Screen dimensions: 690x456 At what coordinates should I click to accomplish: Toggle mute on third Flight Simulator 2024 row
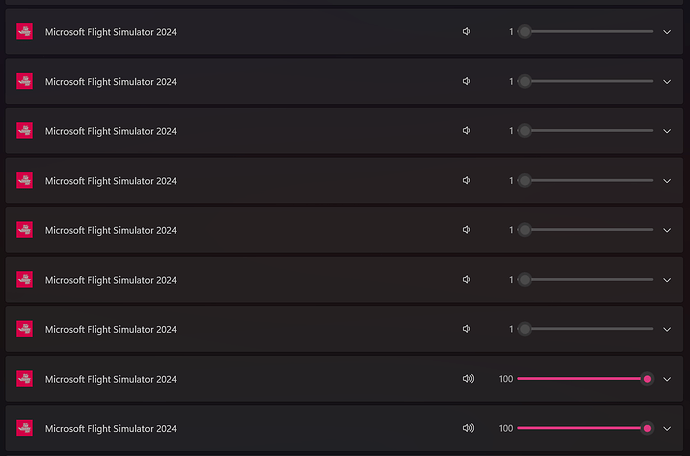pos(466,130)
